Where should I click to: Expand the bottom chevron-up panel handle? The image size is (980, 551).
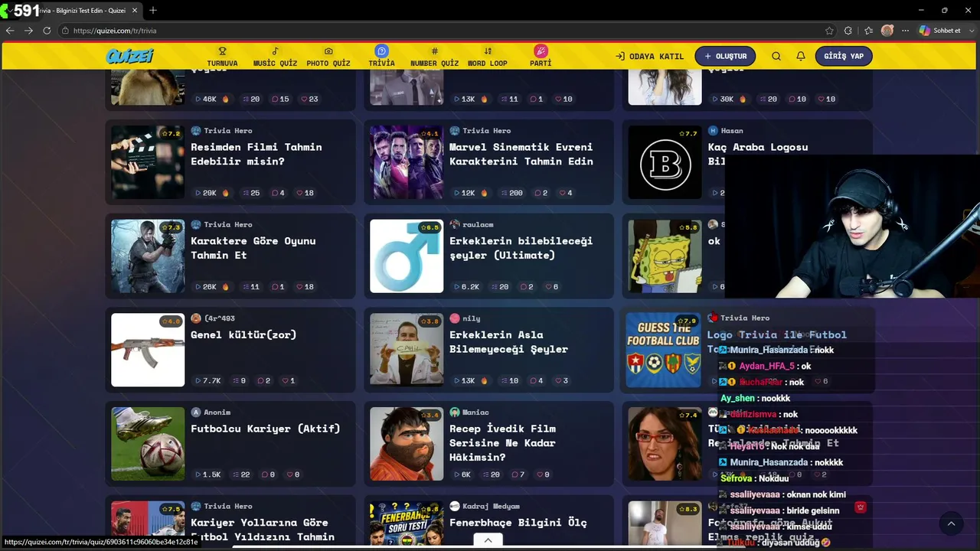(488, 540)
